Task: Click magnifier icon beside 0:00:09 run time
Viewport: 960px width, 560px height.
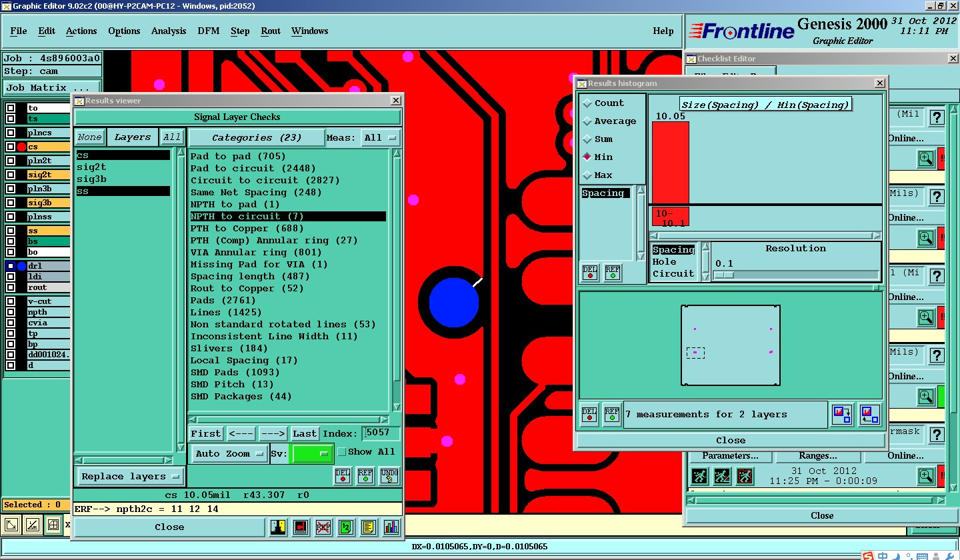Action: point(926,476)
